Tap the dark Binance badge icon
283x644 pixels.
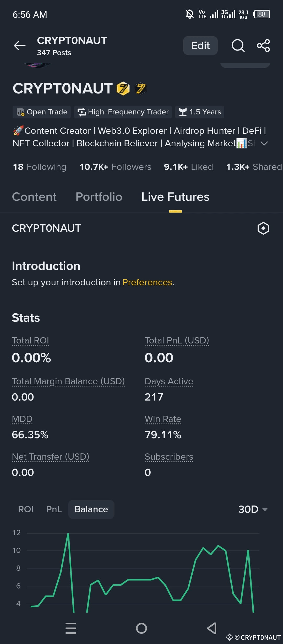tap(140, 88)
